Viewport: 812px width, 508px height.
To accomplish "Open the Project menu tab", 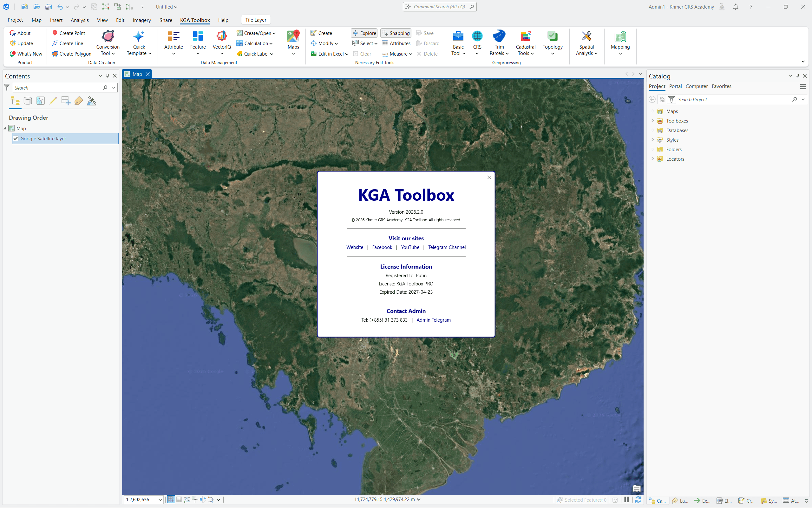I will [15, 20].
